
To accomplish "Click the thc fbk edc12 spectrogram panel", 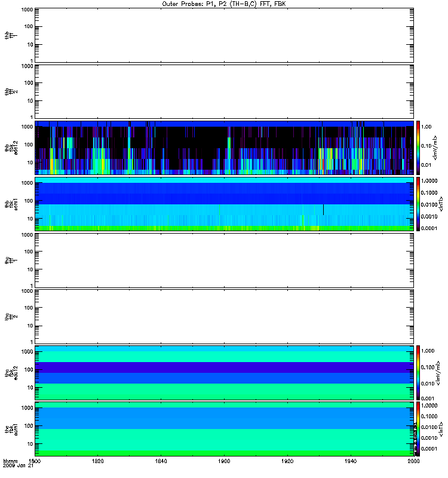I will point(224,373).
